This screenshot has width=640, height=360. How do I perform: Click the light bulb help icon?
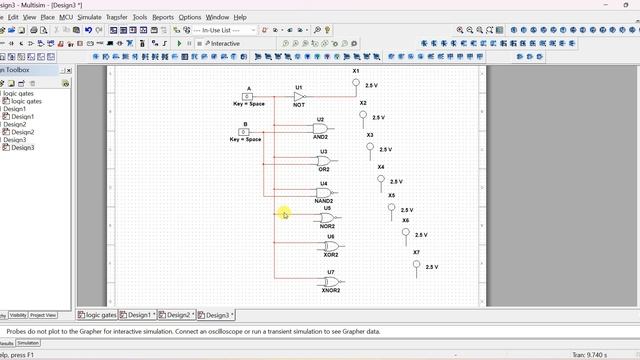pyautogui.click(x=327, y=30)
